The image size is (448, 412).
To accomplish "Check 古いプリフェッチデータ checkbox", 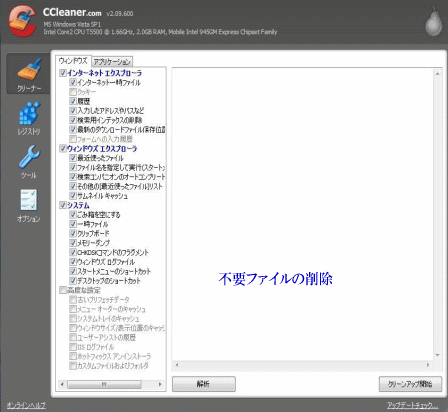I will pos(73,299).
